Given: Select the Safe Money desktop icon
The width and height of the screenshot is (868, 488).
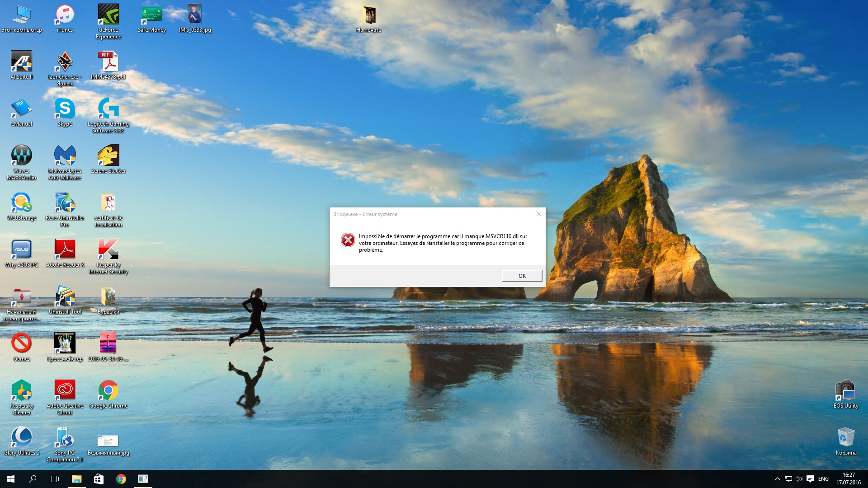Looking at the screenshot, I should point(152,19).
